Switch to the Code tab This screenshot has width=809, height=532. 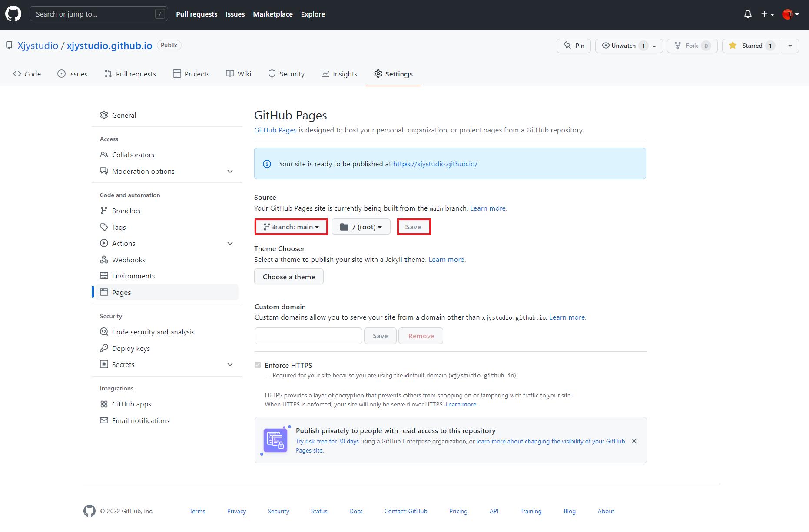tap(27, 74)
